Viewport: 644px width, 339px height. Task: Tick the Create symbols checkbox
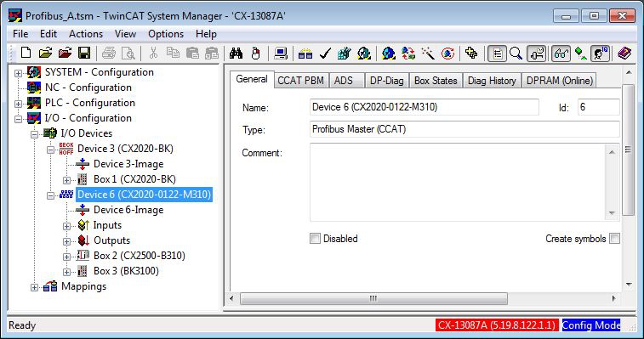614,239
